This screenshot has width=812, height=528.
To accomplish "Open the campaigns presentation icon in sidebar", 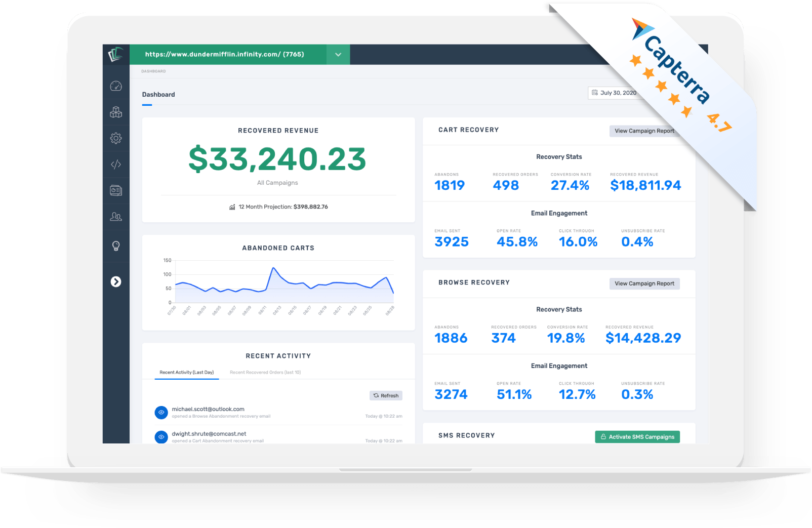I will pos(116,190).
